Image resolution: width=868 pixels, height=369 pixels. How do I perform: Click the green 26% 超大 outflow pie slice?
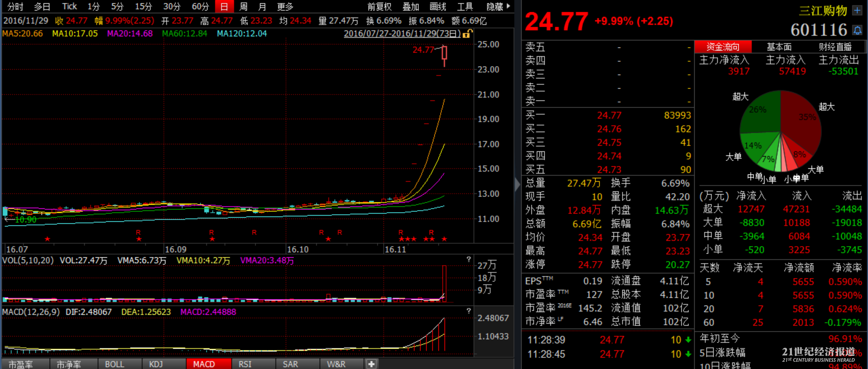click(x=762, y=112)
